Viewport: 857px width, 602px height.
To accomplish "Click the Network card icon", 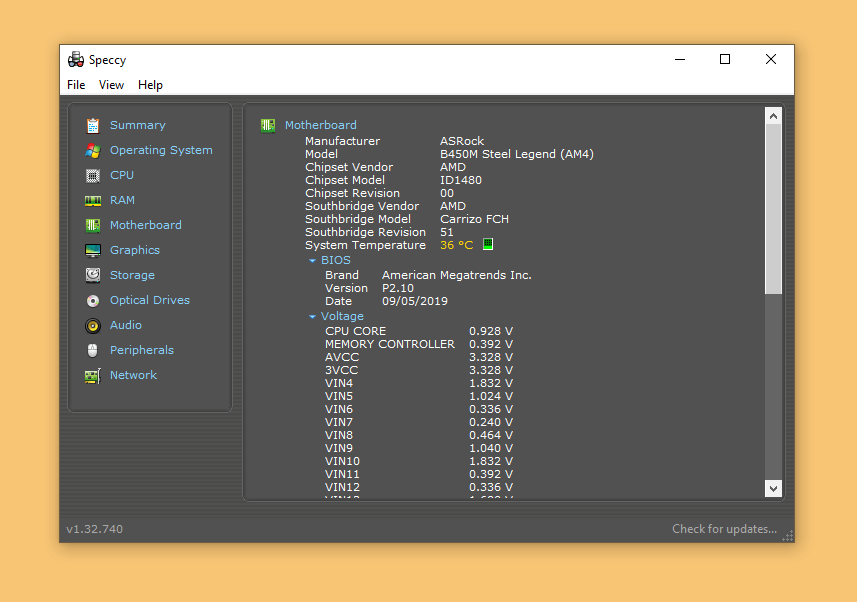I will pos(93,376).
